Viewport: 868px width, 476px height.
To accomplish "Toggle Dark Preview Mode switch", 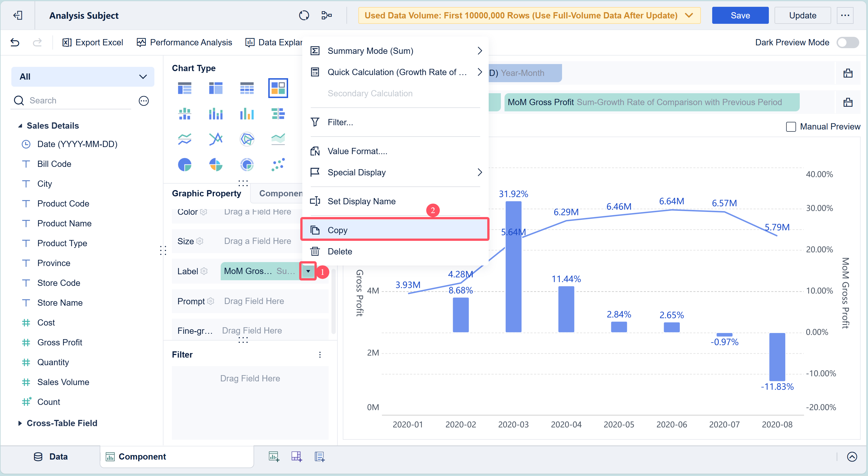I will 847,42.
